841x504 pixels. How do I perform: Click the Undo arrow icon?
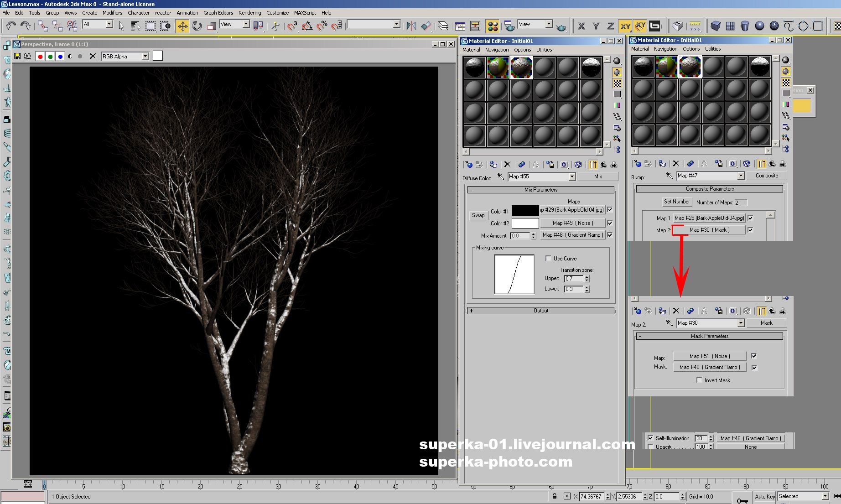point(11,26)
